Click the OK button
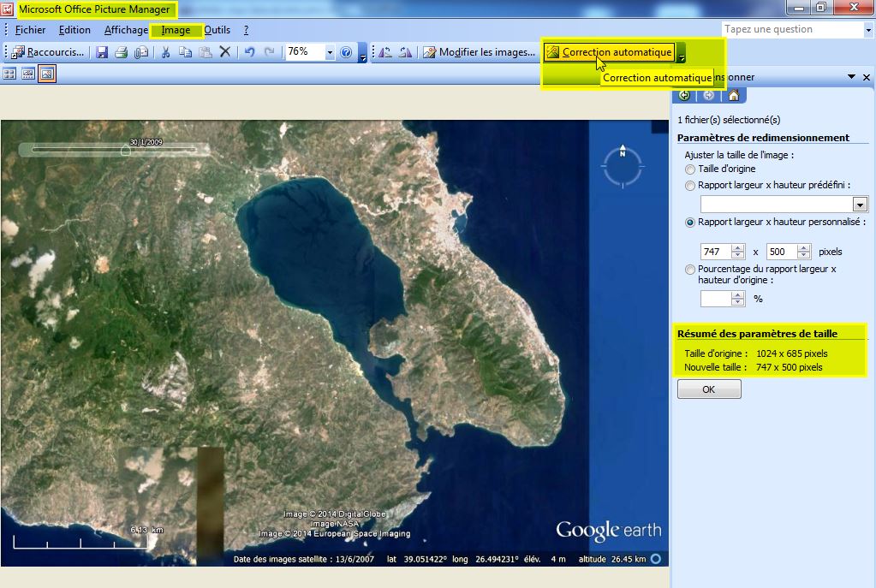Viewport: 876px width, 588px height. point(709,389)
